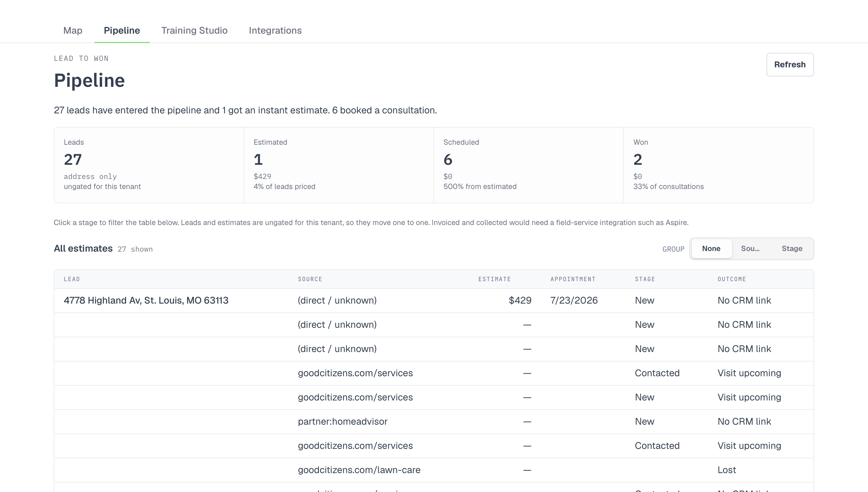The width and height of the screenshot is (868, 492).
Task: Open the Map tab
Action: (73, 30)
